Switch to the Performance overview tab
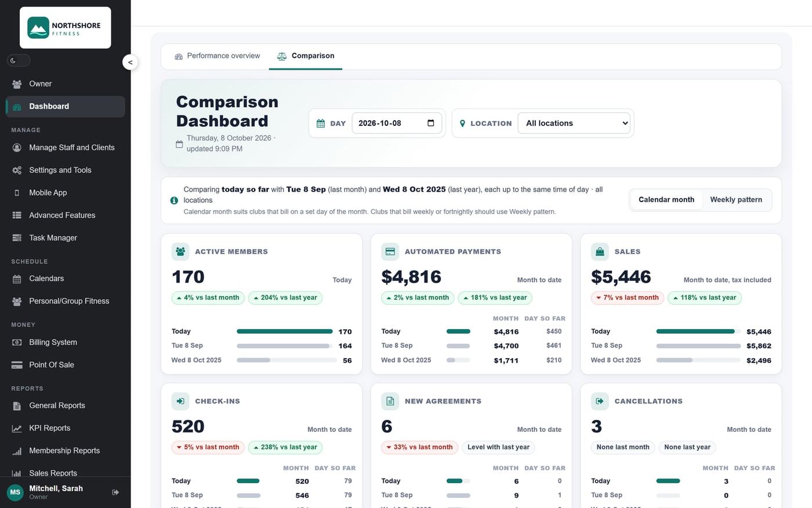The image size is (812, 508). (217, 56)
